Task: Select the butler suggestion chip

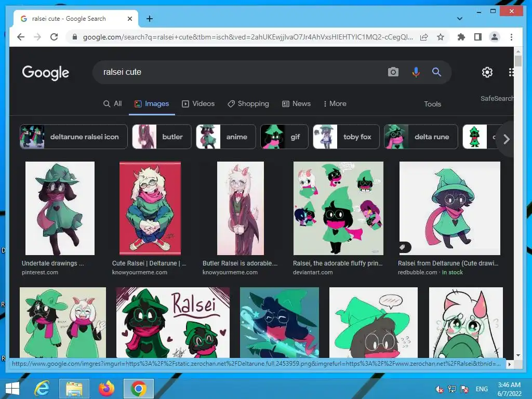Action: (x=162, y=137)
